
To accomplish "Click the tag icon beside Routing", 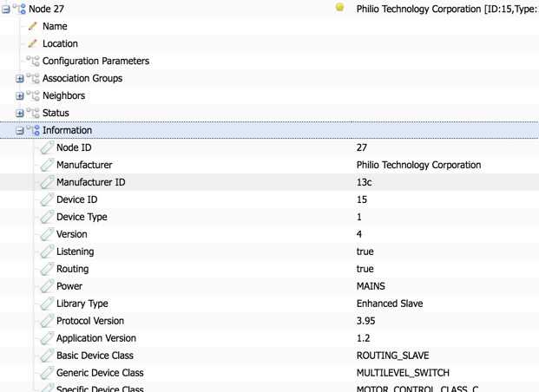I will (47, 269).
